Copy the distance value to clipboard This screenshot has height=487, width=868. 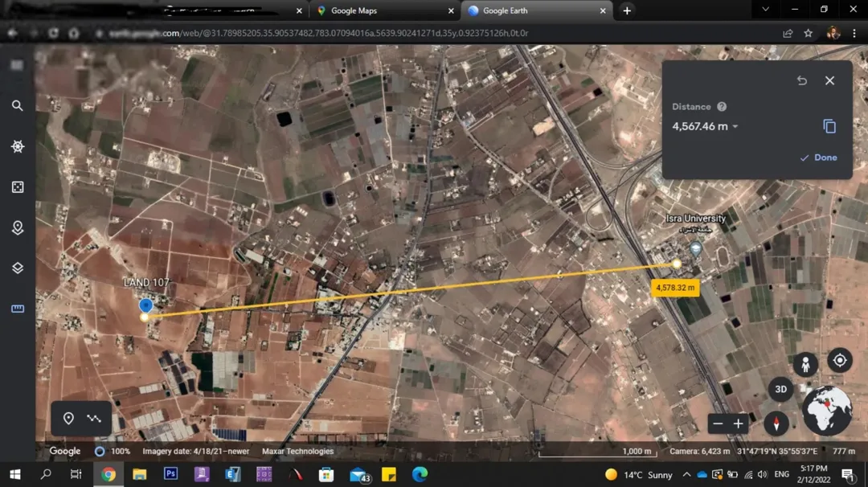(829, 126)
